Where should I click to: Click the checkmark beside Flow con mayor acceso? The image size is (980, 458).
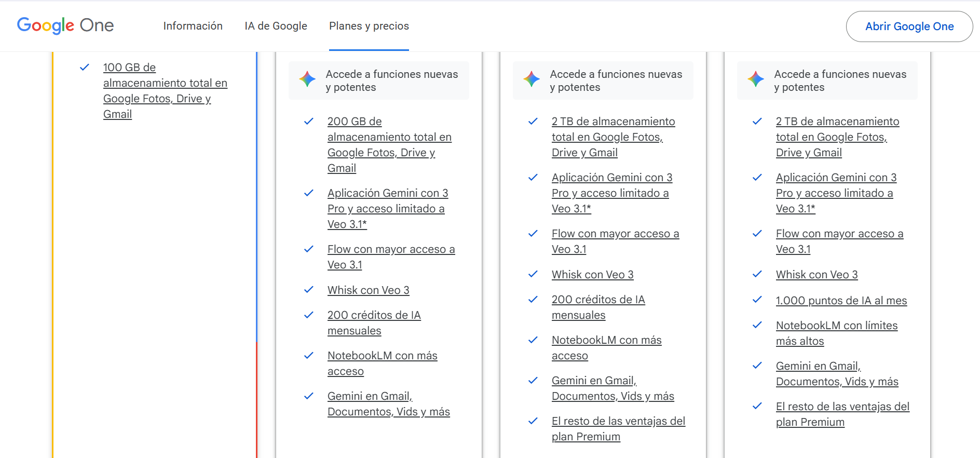(309, 249)
